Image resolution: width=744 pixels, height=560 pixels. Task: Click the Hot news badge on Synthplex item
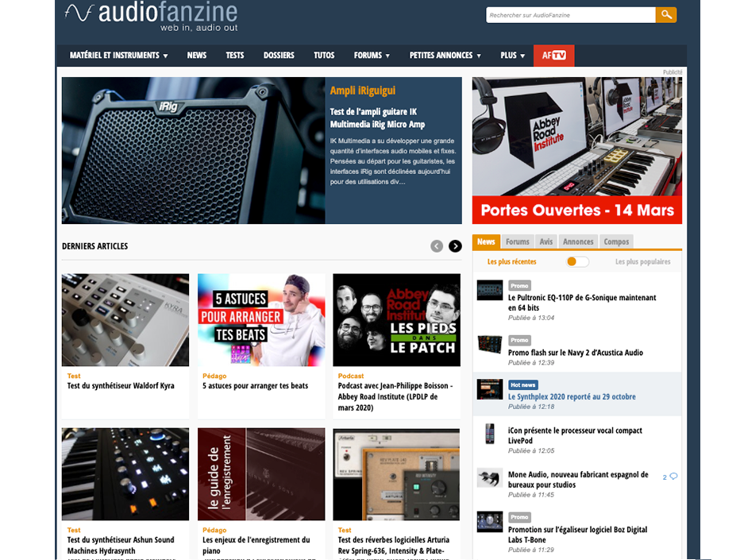tap(522, 384)
